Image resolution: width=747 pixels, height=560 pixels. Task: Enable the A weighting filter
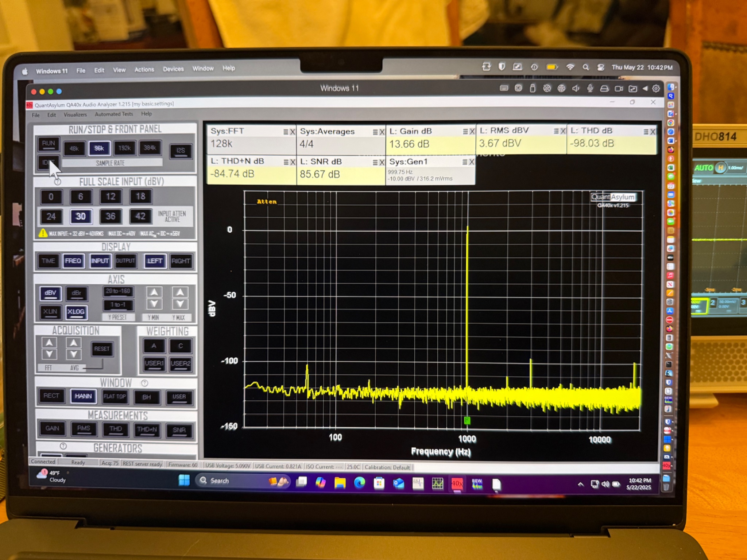pos(154,346)
